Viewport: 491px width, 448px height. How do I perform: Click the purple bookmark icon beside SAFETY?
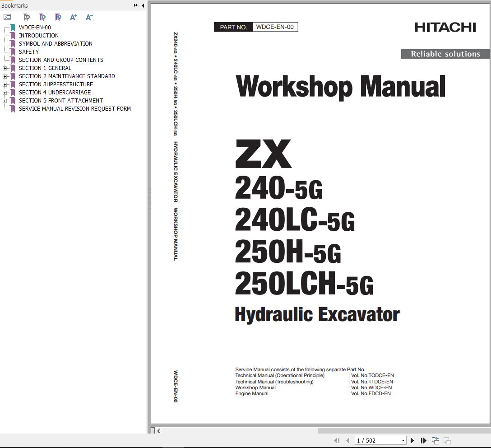(13, 52)
